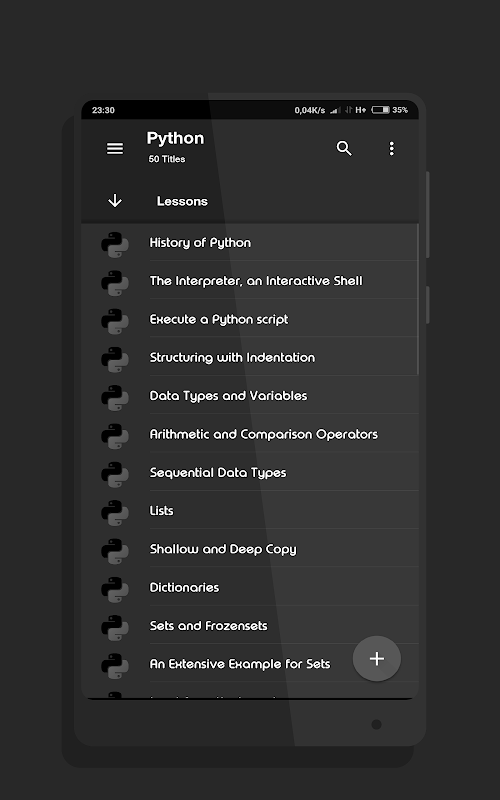
Task: Tap the plus floating action button
Action: pyautogui.click(x=377, y=658)
